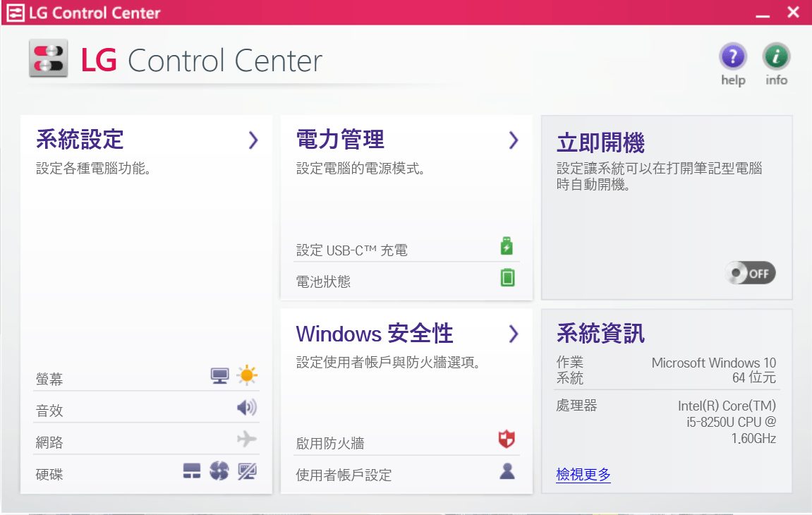Toggle the 立即開機 OFF switch

click(750, 273)
